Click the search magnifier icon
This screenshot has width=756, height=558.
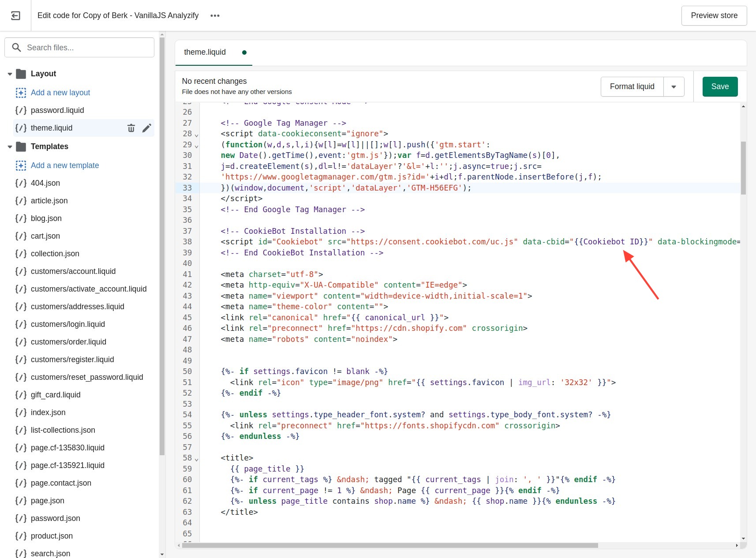coord(17,47)
